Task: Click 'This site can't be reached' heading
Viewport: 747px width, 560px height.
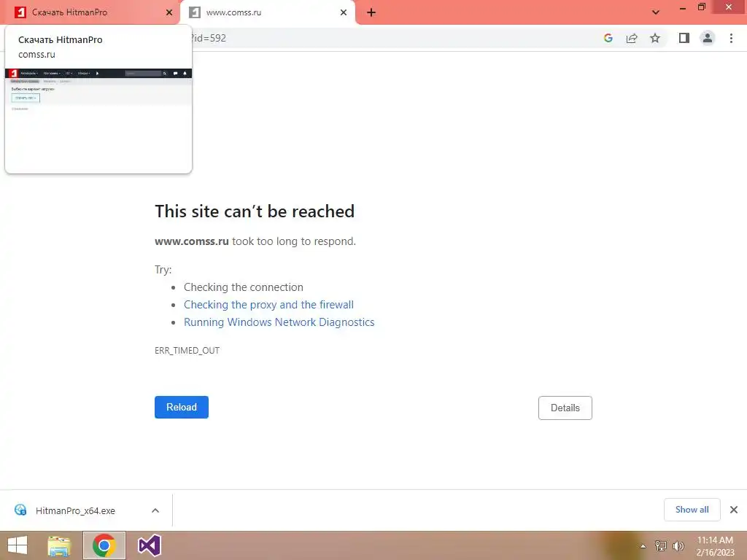Action: coord(255,211)
